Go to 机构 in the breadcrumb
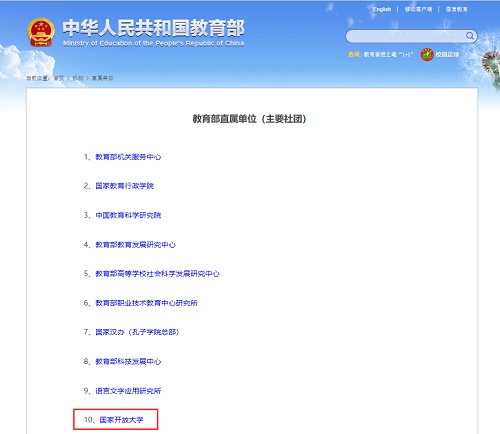The height and width of the screenshot is (434, 500). [78, 78]
